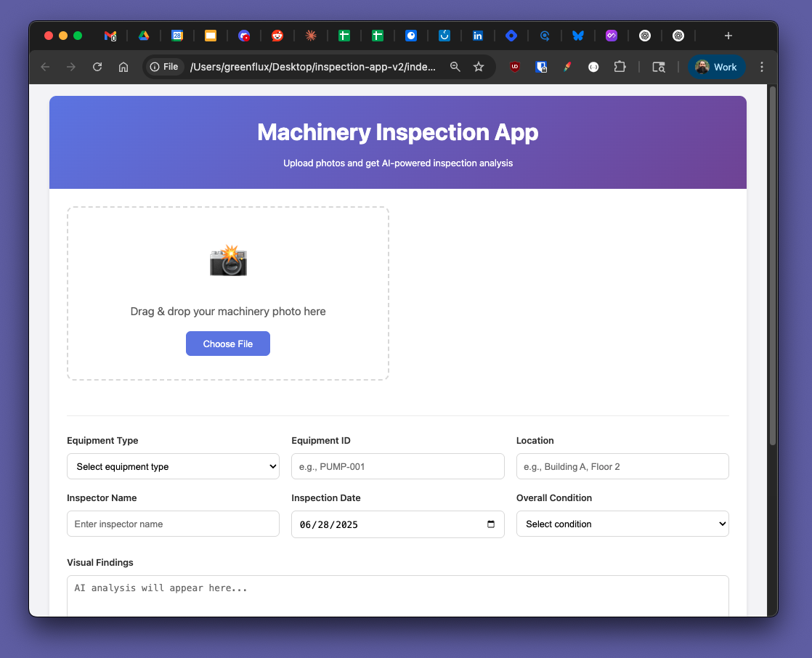Open the Inspection Date calendar picker
The image size is (812, 658).
click(x=491, y=524)
